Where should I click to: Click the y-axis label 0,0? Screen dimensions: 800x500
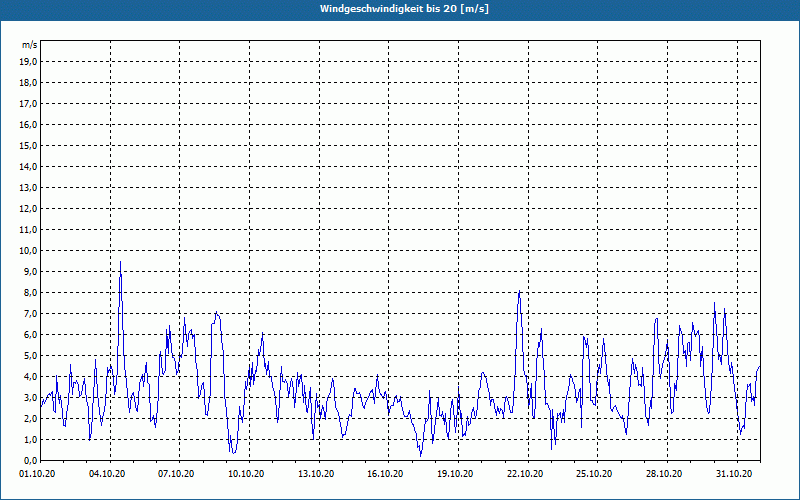31,461
